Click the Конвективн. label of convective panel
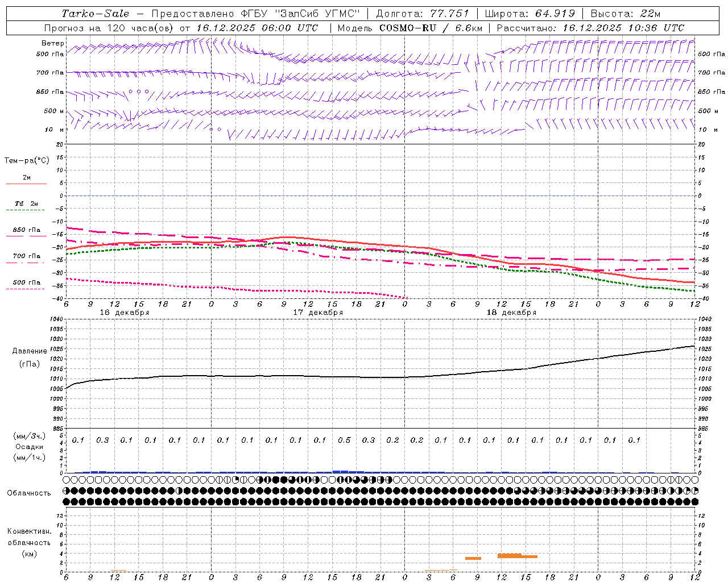 click(x=30, y=531)
